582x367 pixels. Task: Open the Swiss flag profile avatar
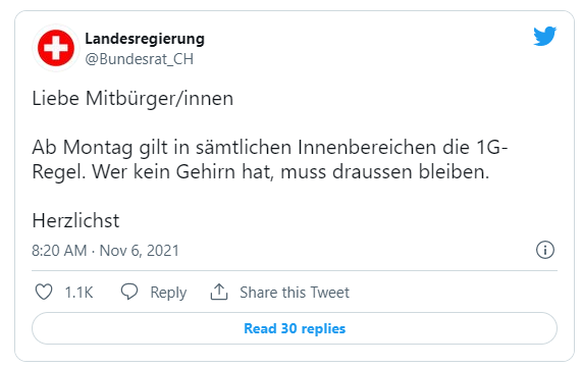coord(56,48)
